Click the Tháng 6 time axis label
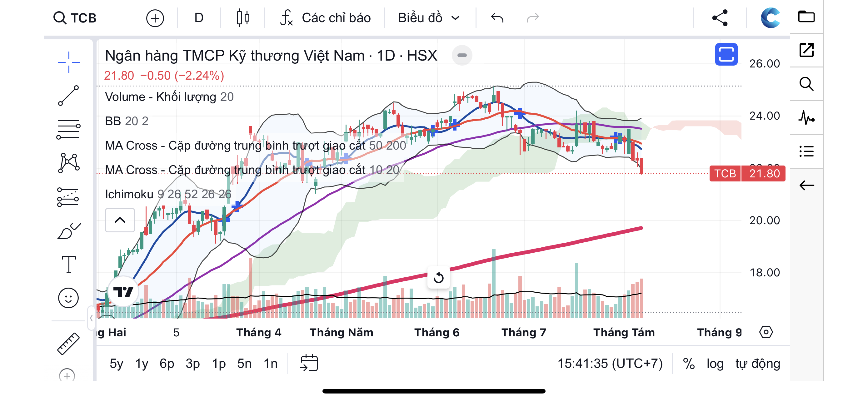Viewport: 868px width, 401px height. (437, 332)
